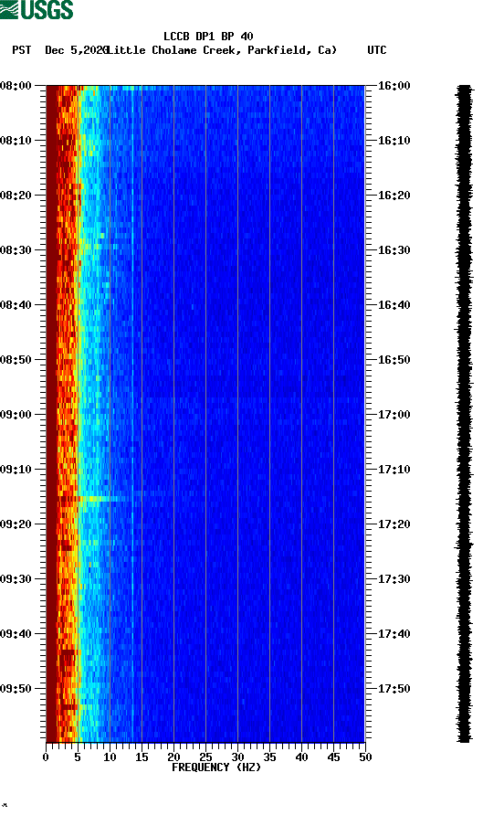The height and width of the screenshot is (815, 504).
Task: Click the bright horizontal event streak near 09:15
Action: click(x=104, y=499)
